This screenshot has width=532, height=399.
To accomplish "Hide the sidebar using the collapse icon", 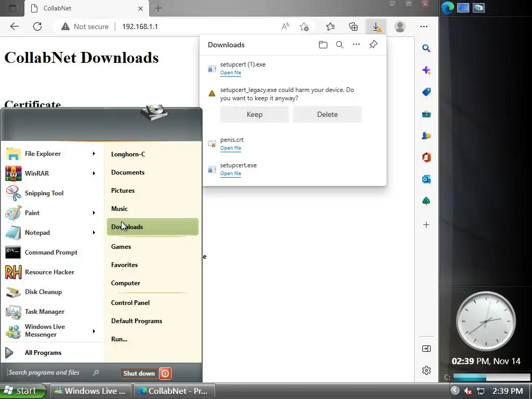I will (x=427, y=349).
